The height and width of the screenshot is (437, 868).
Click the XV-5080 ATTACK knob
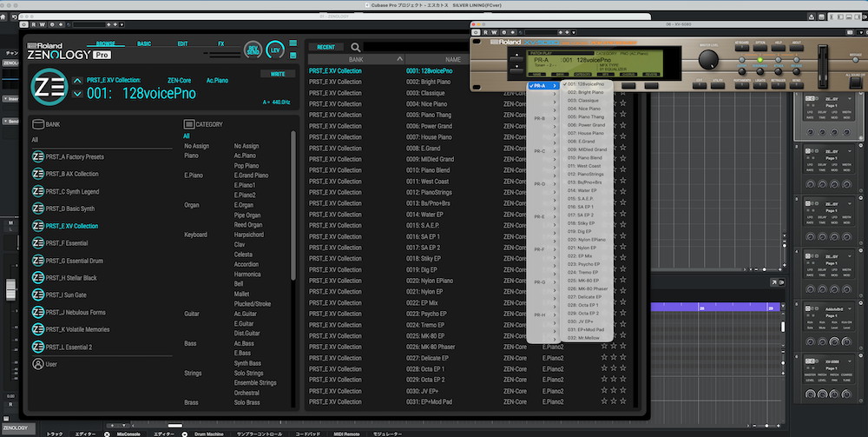(x=779, y=71)
